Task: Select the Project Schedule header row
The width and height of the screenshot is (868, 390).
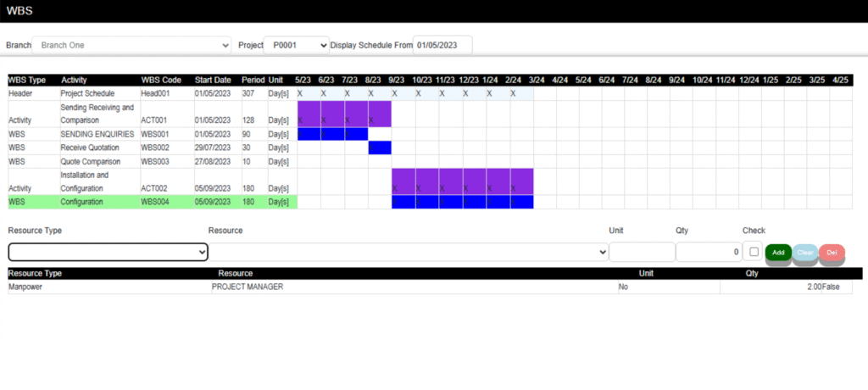Action: coord(98,93)
